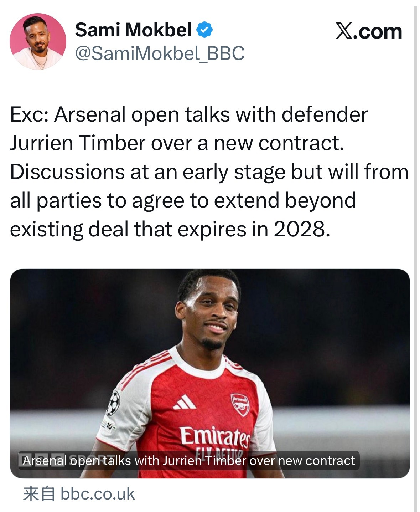Open the @SamiMokbel_BBC handle link
Screen dimensions: 420x512
coord(160,53)
